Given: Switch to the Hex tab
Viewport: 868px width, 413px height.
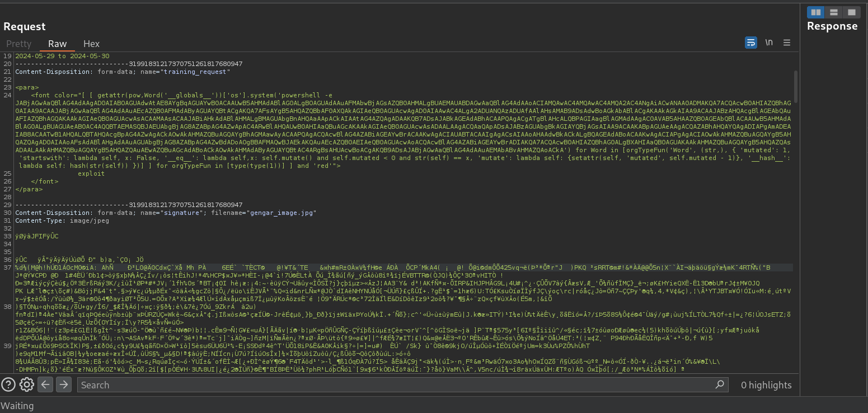Looking at the screenshot, I should pos(91,44).
